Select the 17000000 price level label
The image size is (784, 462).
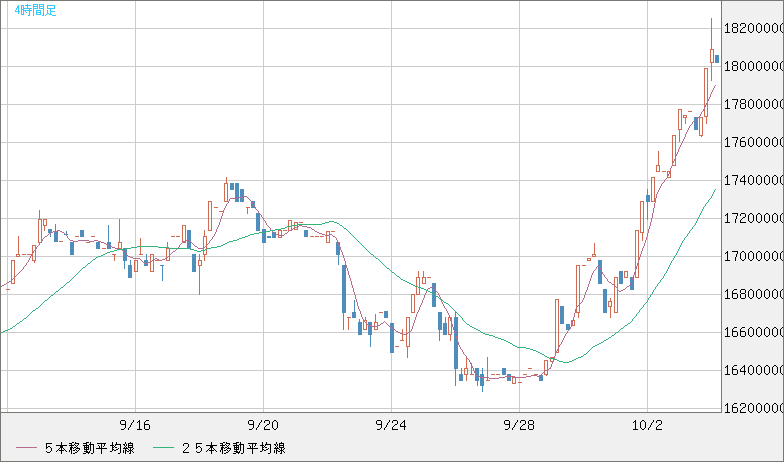754,257
